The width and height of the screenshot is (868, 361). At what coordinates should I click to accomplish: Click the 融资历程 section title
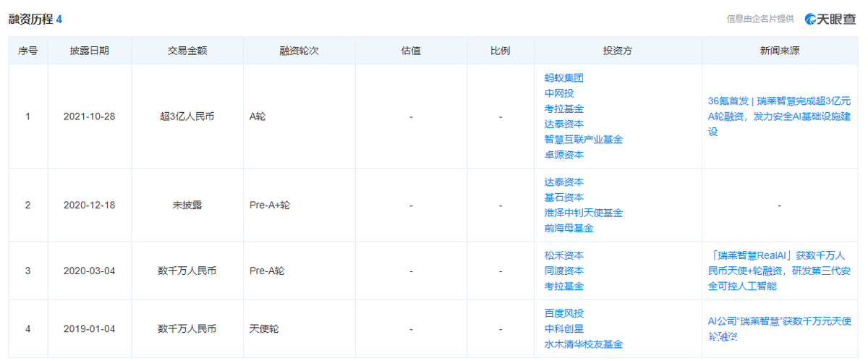tap(31, 20)
